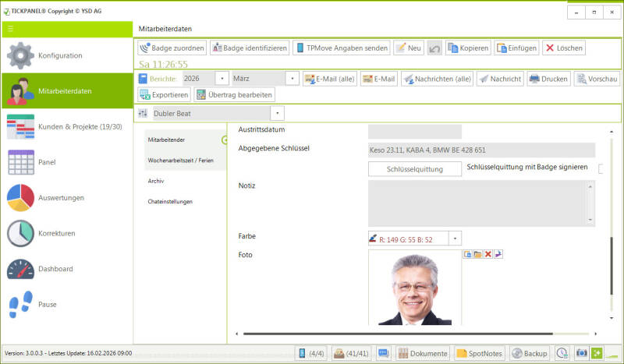Click the mobile devices (4/4) status button
624x364 pixels.
[x=311, y=353]
